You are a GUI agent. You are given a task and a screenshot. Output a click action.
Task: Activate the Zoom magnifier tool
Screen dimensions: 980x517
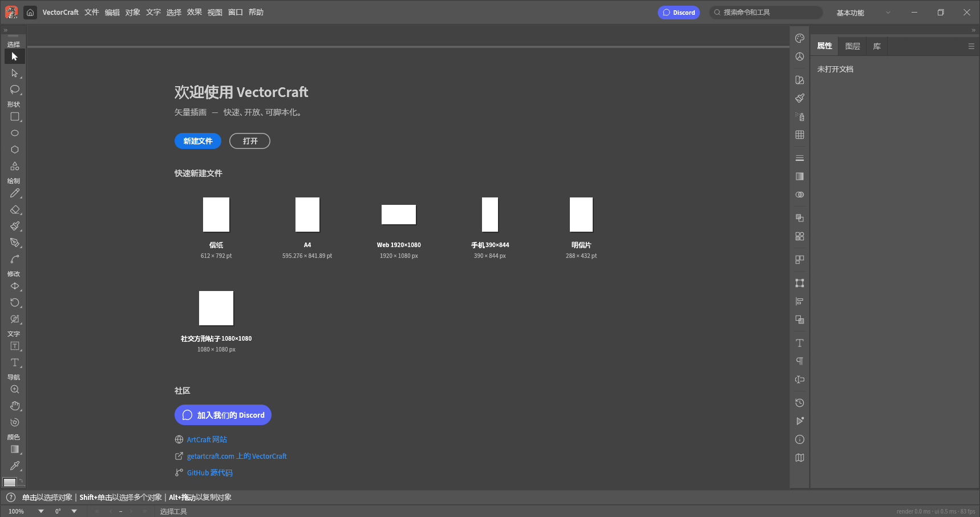(15, 389)
